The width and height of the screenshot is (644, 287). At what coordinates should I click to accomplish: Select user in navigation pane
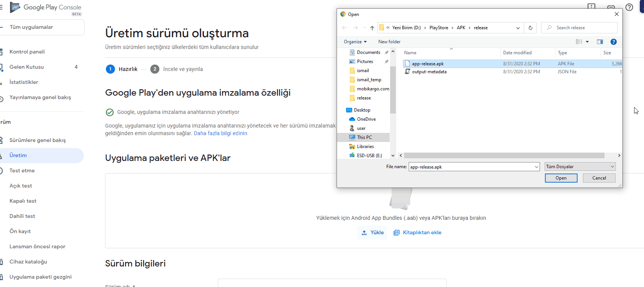tap(361, 128)
